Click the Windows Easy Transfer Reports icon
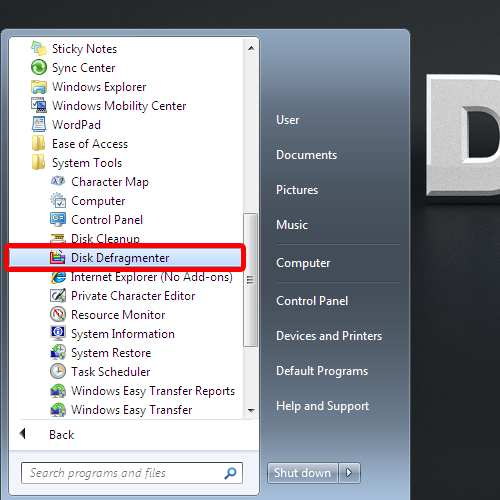The image size is (500, 500). tap(58, 391)
